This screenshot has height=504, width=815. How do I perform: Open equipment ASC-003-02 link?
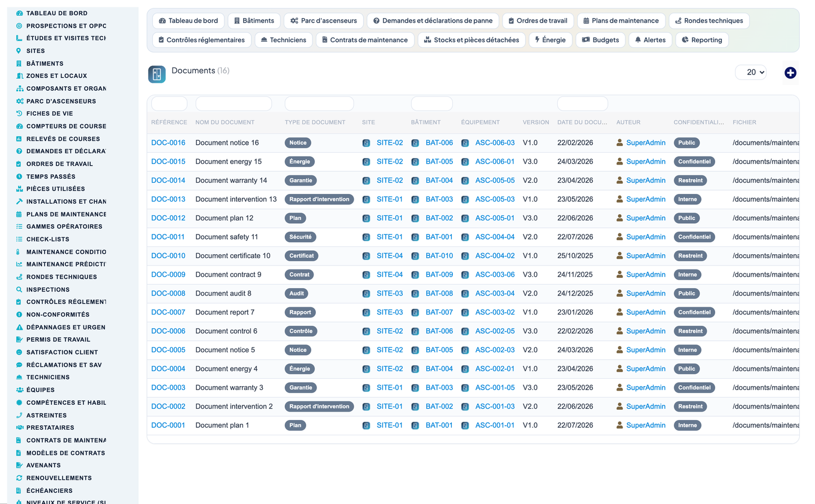pos(495,312)
